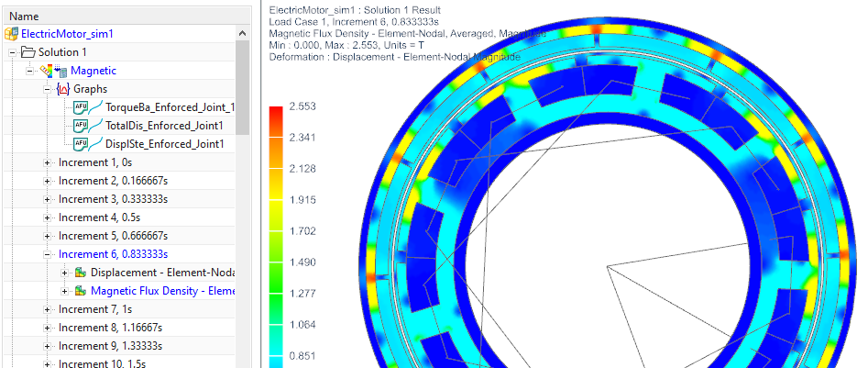Expand the Magnetic Flux Density result

point(64,291)
